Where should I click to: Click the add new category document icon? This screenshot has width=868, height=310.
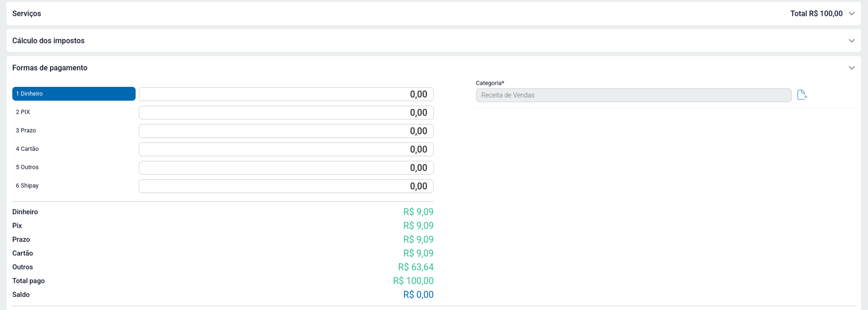click(x=802, y=95)
